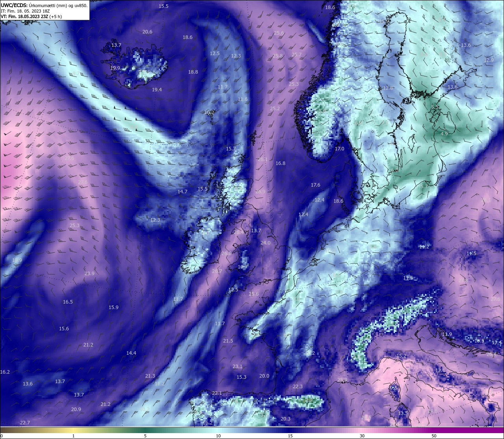The width and height of the screenshot is (504, 439).
Task: Click the map value 20.3
Action: click(x=285, y=419)
